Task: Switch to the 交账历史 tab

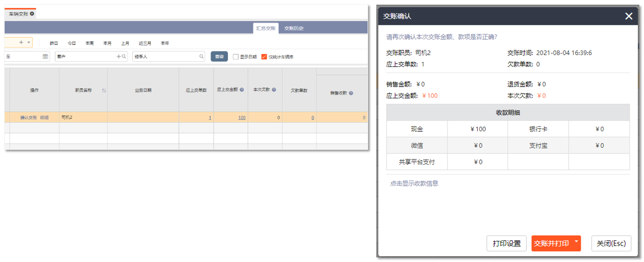Action: click(x=294, y=28)
